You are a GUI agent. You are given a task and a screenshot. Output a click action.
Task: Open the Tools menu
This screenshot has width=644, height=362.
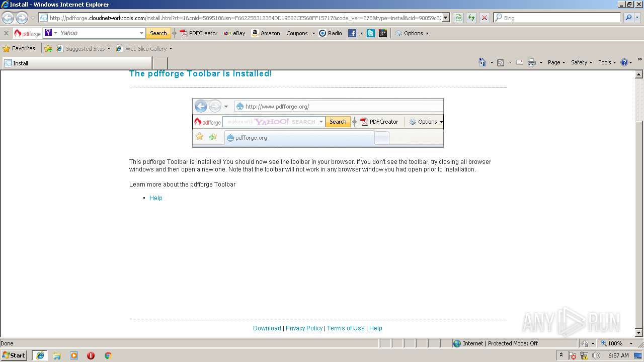tap(607, 62)
